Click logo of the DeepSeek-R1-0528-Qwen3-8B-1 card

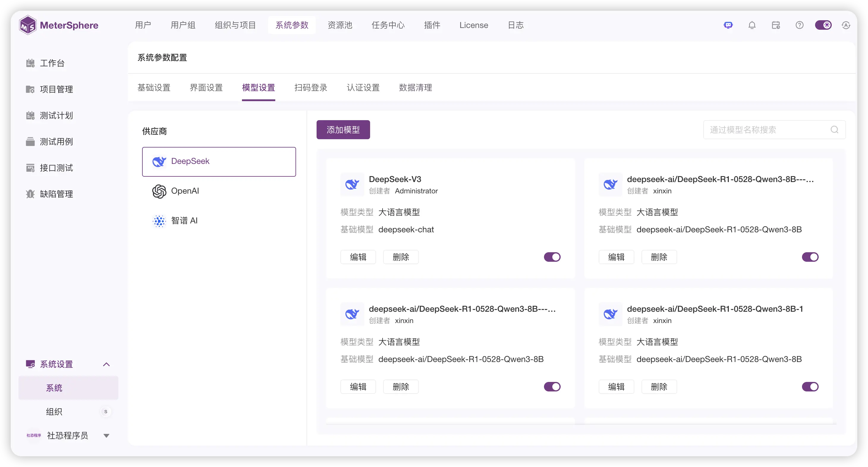(610, 314)
